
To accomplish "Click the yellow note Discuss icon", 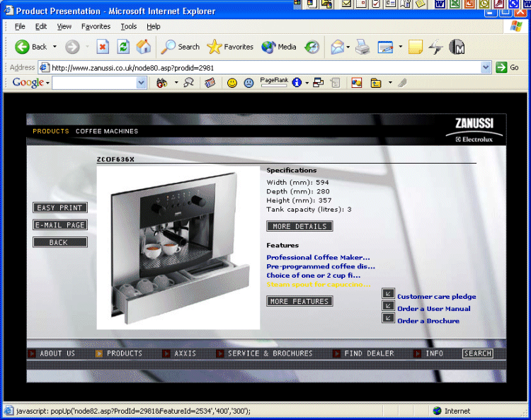I will click(x=415, y=47).
